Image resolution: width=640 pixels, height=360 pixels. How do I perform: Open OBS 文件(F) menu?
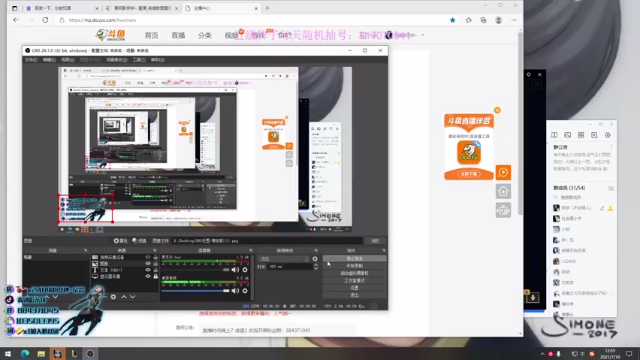[31, 60]
